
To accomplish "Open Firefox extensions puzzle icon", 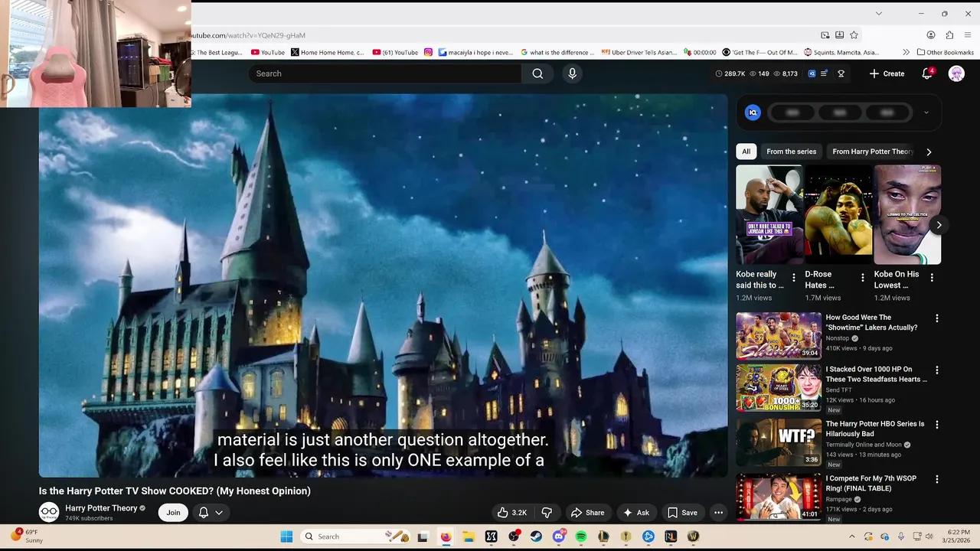I will click(x=949, y=35).
